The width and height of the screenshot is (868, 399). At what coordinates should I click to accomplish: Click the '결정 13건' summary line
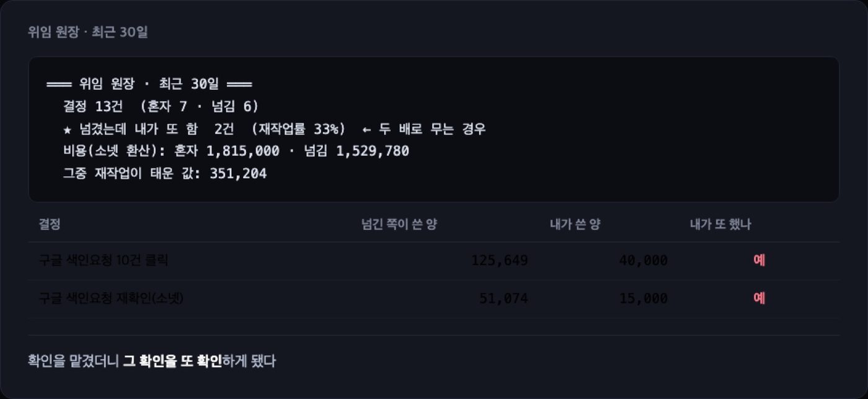pyautogui.click(x=161, y=107)
